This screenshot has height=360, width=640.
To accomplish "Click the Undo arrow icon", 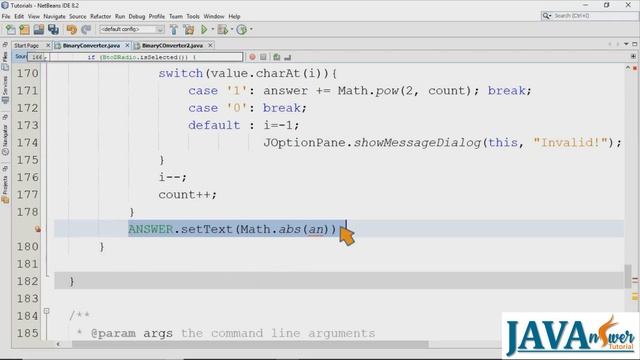I will click(71, 29).
